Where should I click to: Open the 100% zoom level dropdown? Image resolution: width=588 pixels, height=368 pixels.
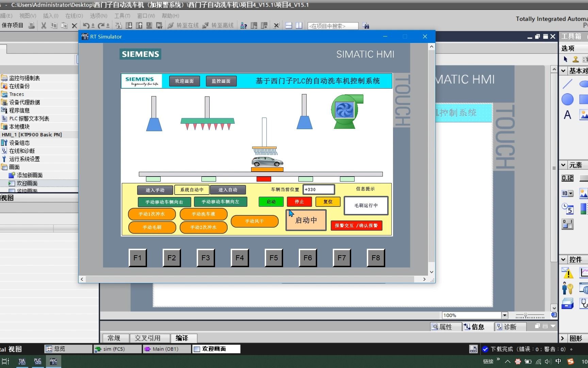[x=505, y=316]
